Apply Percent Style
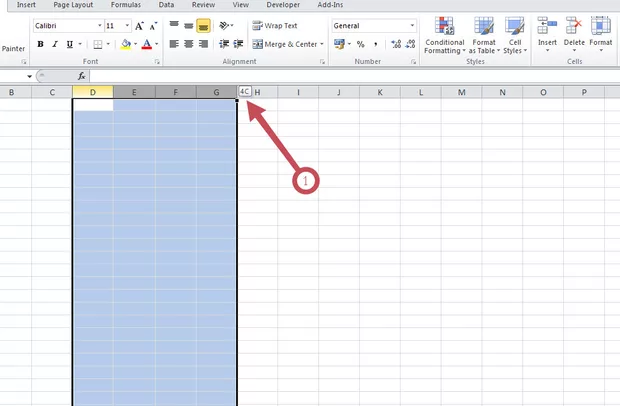The height and width of the screenshot is (406, 620). click(x=360, y=44)
